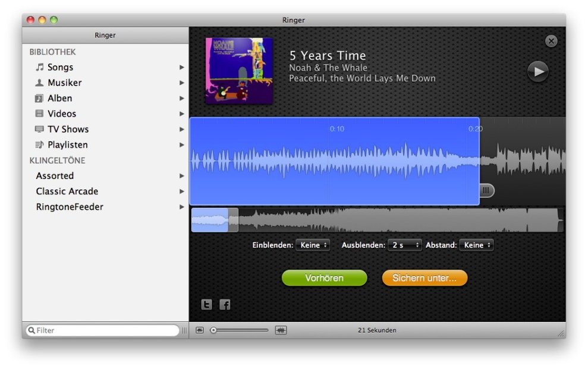The width and height of the screenshot is (588, 369).
Task: Select Alben in the Bibliothek list
Action: (x=105, y=98)
